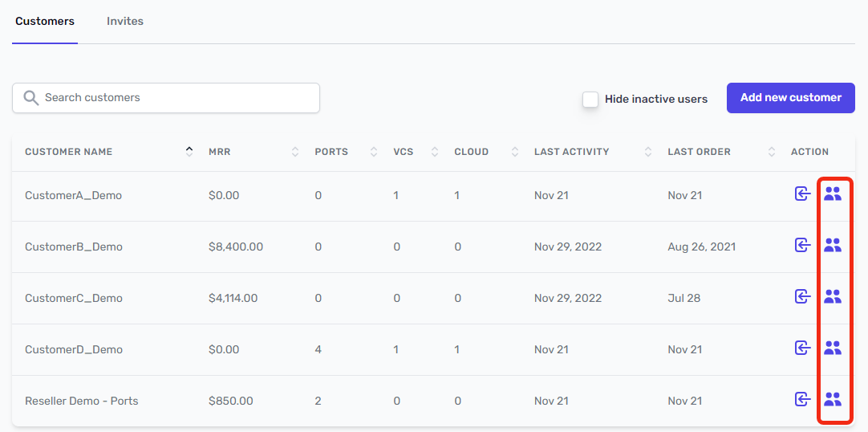
Task: Open users icon for CustomerD_Demo
Action: (x=833, y=348)
